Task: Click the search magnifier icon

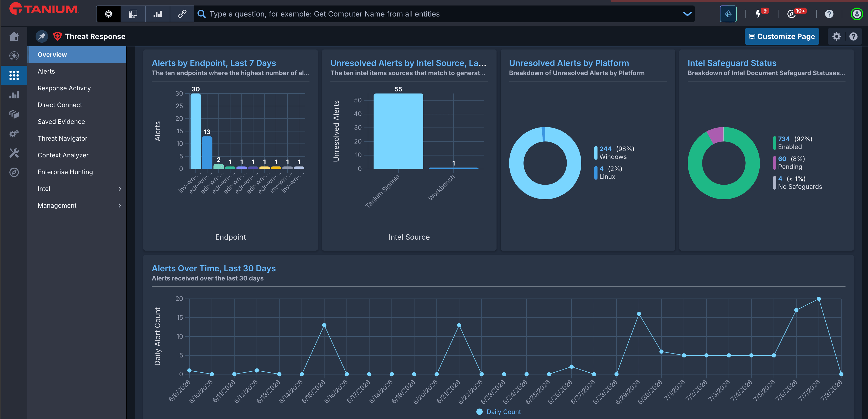Action: 201,14
